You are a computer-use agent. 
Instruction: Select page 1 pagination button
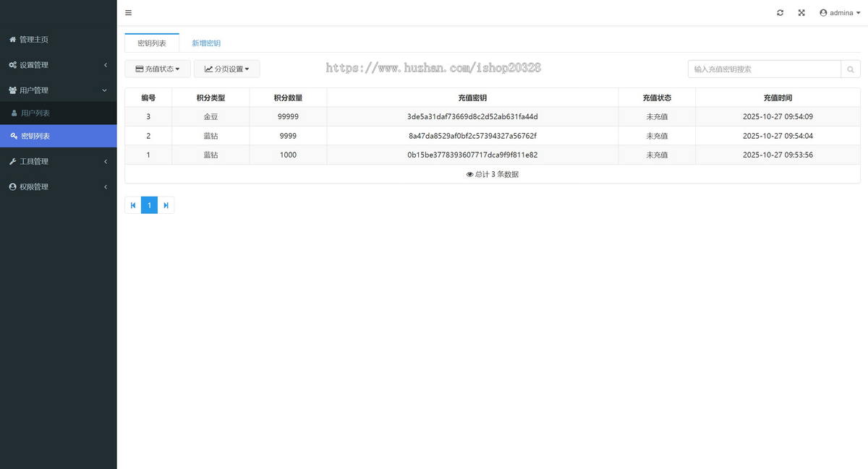coord(150,205)
